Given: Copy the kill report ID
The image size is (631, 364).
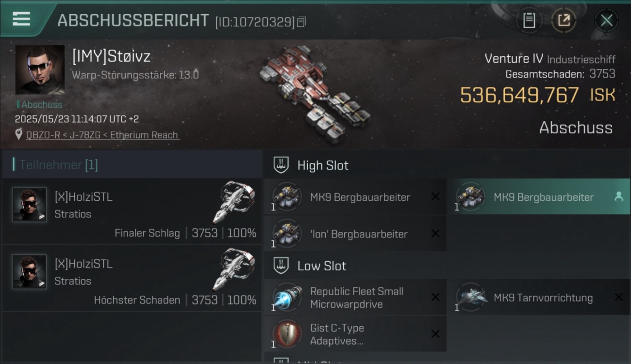Looking at the screenshot, I should (x=301, y=22).
